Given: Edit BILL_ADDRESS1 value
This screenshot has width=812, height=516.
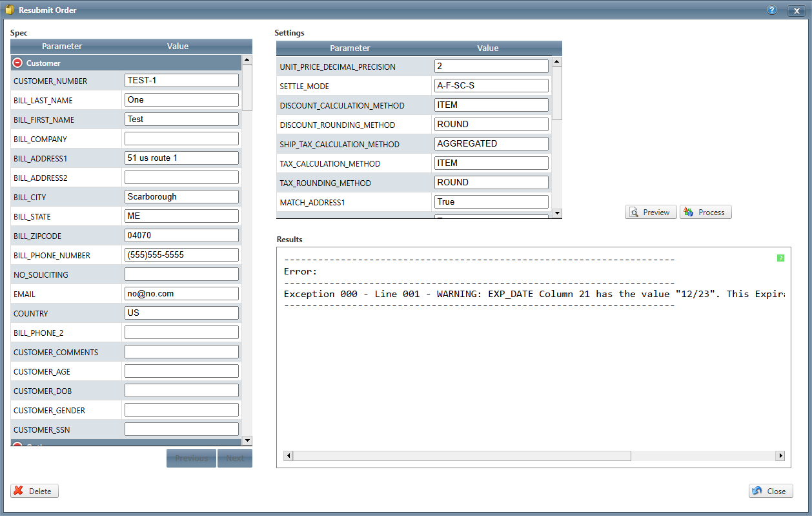Looking at the screenshot, I should (x=181, y=158).
